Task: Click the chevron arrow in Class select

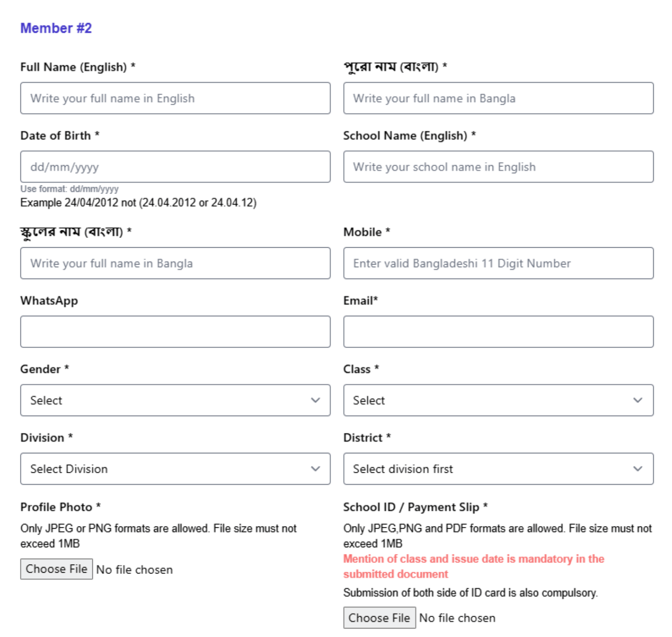Action: [x=638, y=400]
